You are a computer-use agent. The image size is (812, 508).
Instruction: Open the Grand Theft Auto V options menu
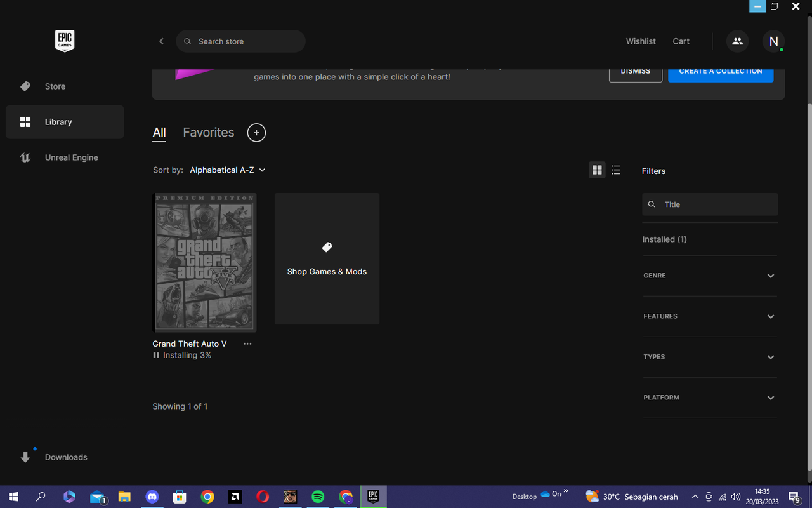pyautogui.click(x=247, y=344)
